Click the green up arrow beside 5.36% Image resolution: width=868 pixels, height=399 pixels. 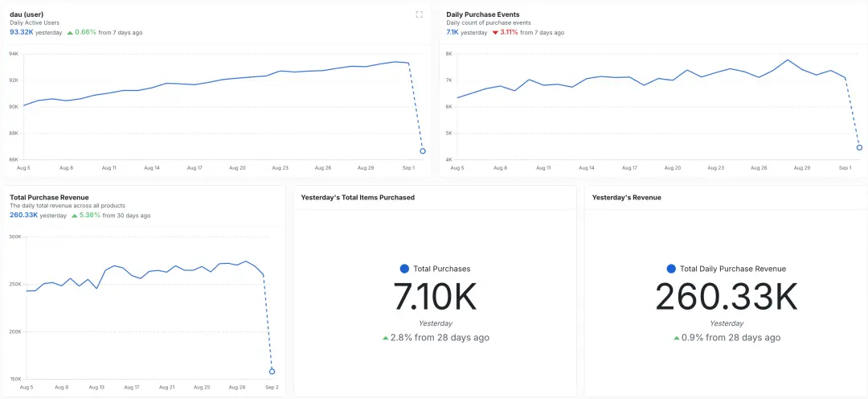point(74,216)
